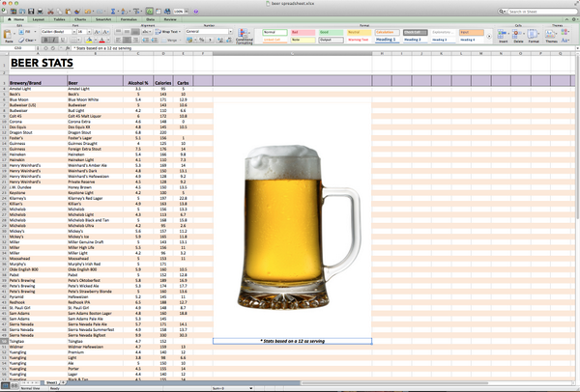Screen dimensions: 580x392
Task: Click the Save floppy disk icon
Action: (x=31, y=12)
